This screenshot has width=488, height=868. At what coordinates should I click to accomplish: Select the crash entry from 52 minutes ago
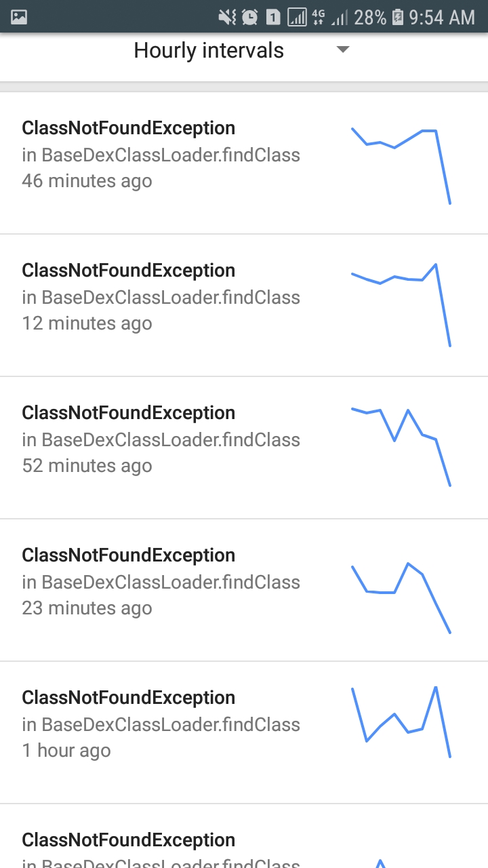pos(161,440)
